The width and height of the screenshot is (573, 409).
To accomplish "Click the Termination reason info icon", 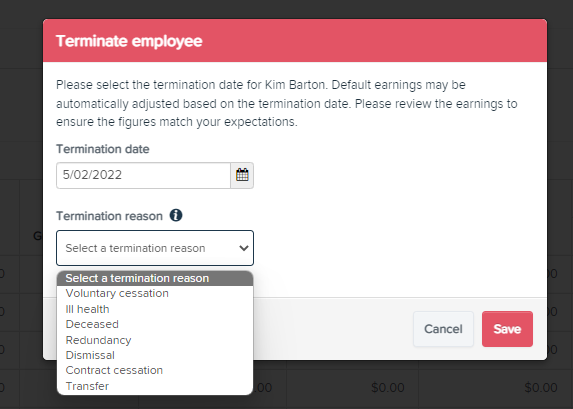I will tap(176, 215).
